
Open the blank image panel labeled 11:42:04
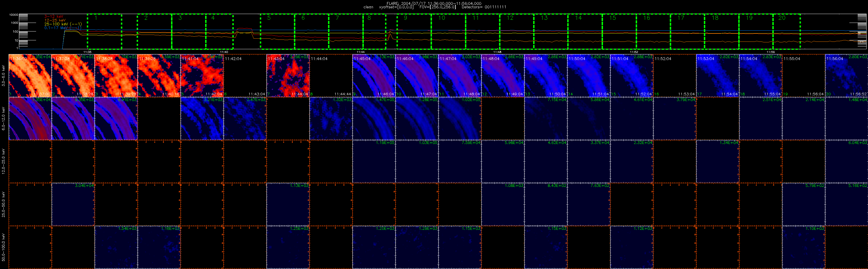(x=245, y=76)
